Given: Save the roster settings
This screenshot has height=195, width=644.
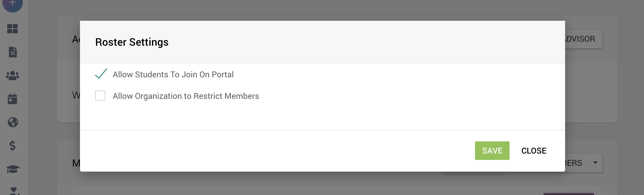Looking at the screenshot, I should click(x=492, y=151).
